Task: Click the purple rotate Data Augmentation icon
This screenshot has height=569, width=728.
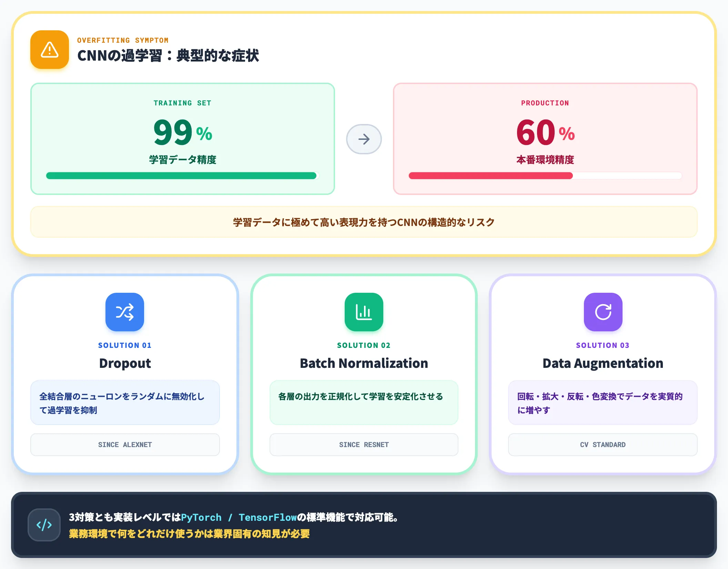Action: point(603,312)
